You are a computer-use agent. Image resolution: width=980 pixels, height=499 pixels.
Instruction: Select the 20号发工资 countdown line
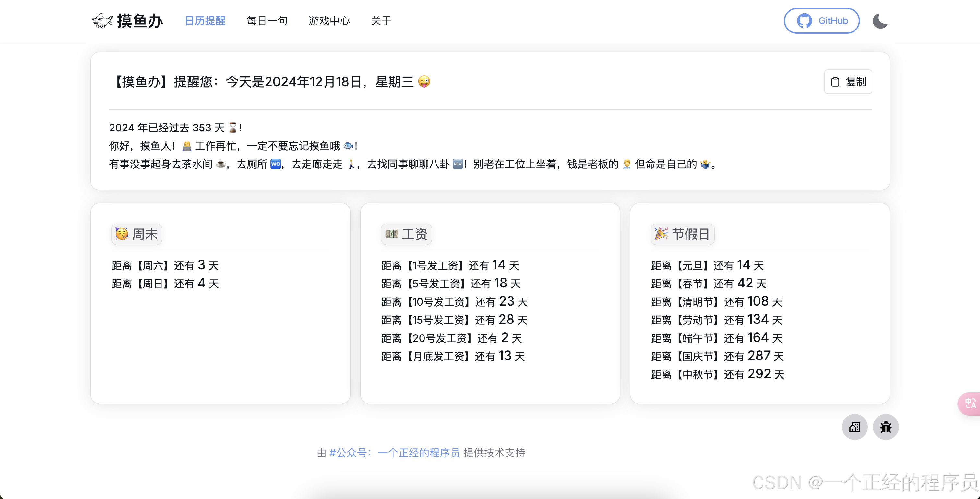click(452, 338)
